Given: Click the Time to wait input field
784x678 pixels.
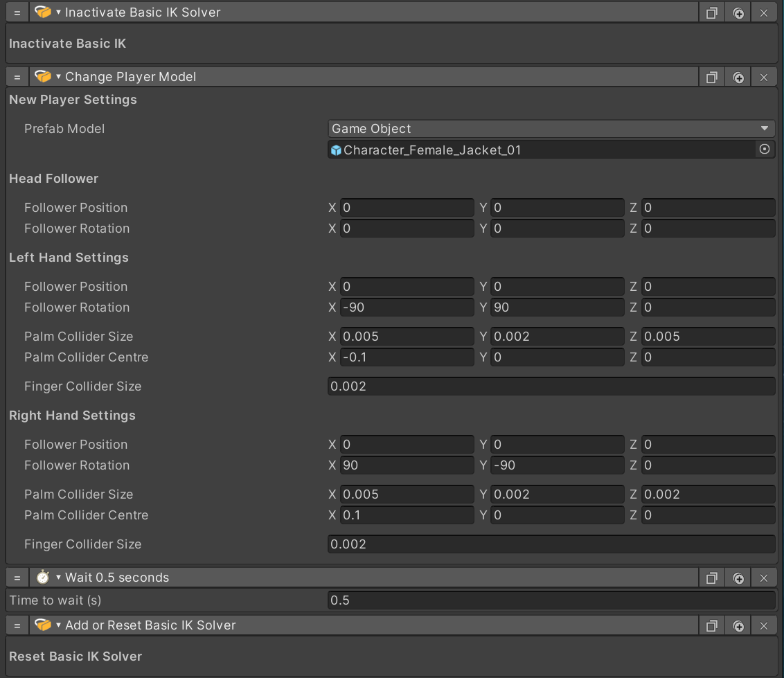Looking at the screenshot, I should [551, 600].
